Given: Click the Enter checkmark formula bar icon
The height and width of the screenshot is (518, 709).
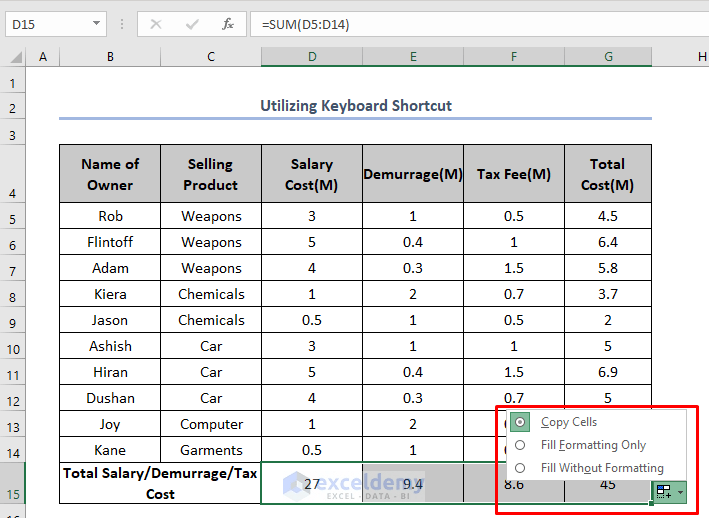Looking at the screenshot, I should click(x=192, y=24).
